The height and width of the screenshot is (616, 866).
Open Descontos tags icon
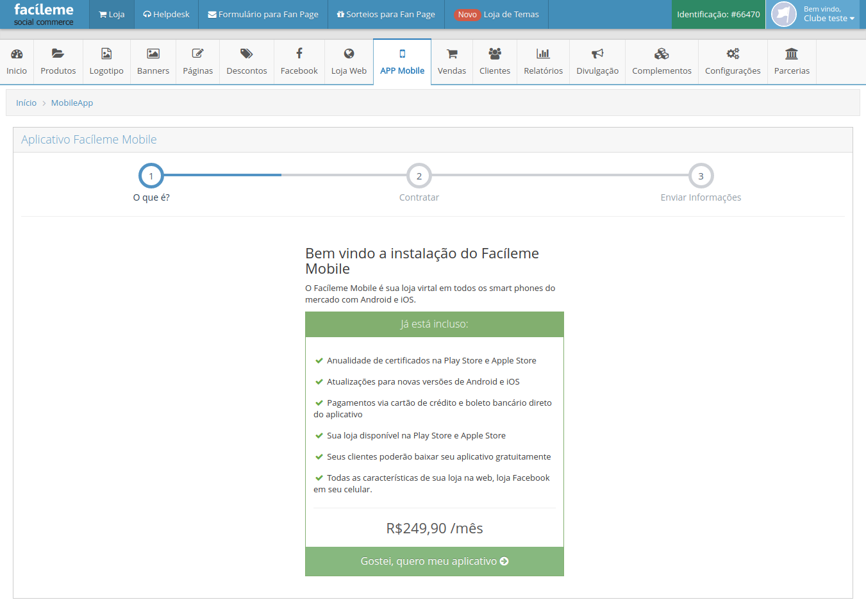click(x=247, y=54)
